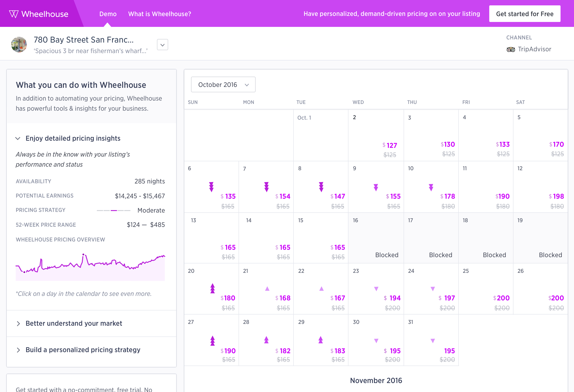
Task: Click double down-arrow icon on October 9
Action: click(376, 187)
